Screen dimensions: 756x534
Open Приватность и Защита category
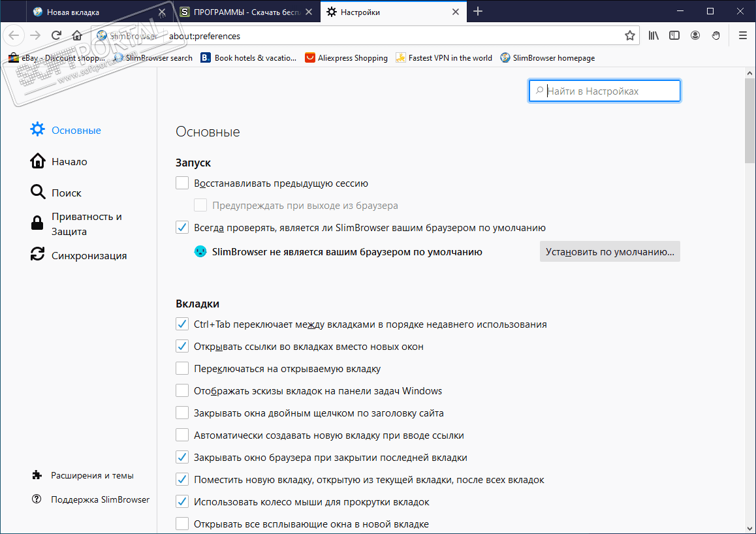pos(77,224)
